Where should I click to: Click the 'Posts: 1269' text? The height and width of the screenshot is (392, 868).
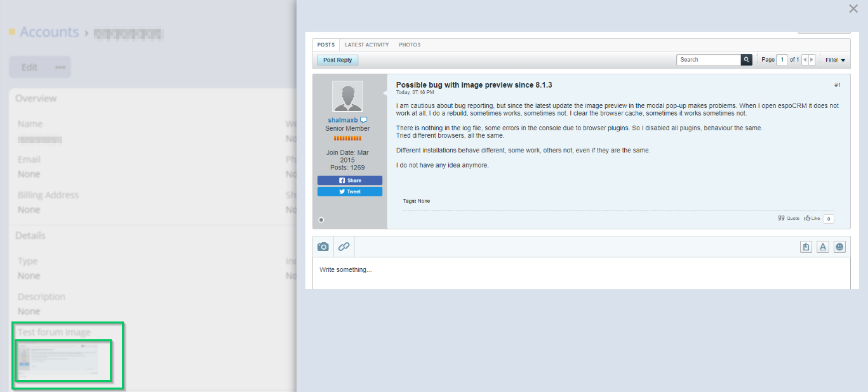point(347,168)
